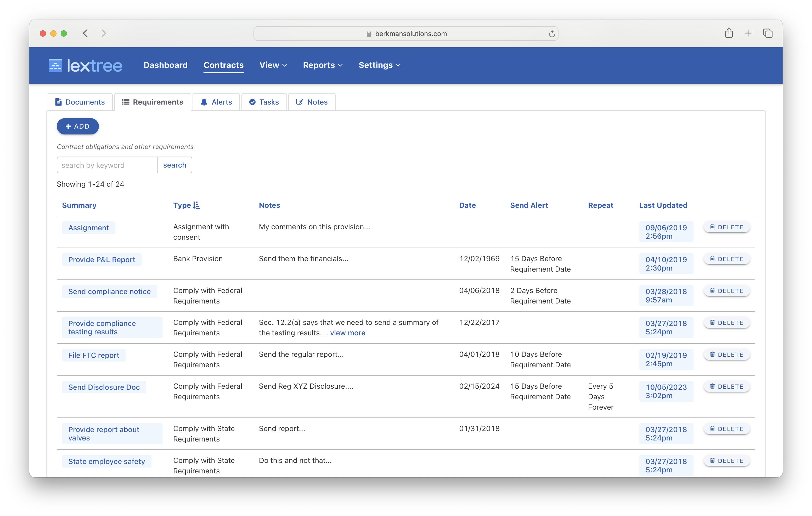Open the State employee safety requirement
Viewport: 812px width, 516px height.
point(106,461)
